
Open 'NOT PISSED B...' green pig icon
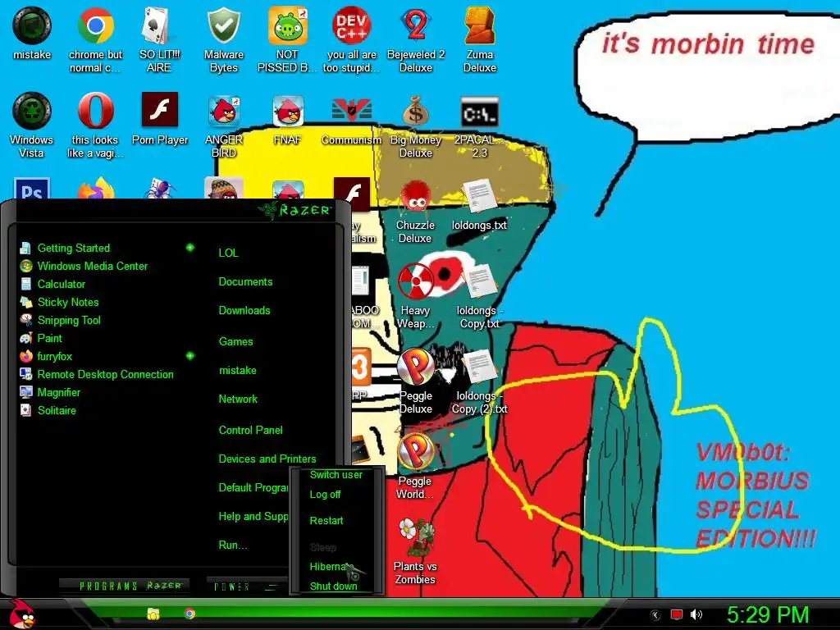click(287, 39)
